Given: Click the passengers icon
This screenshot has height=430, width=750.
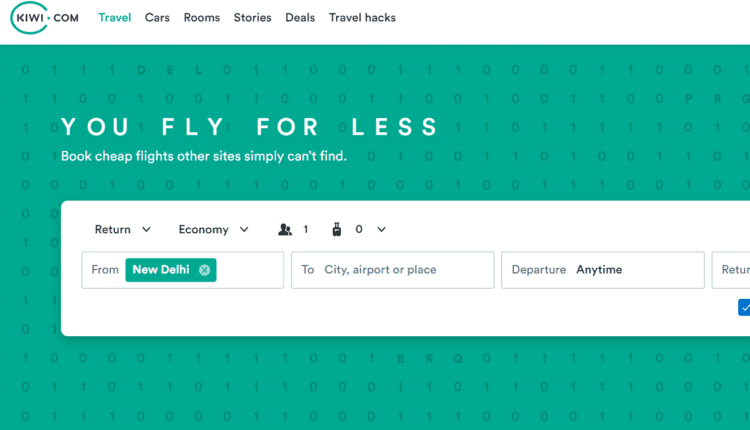Looking at the screenshot, I should point(285,230).
